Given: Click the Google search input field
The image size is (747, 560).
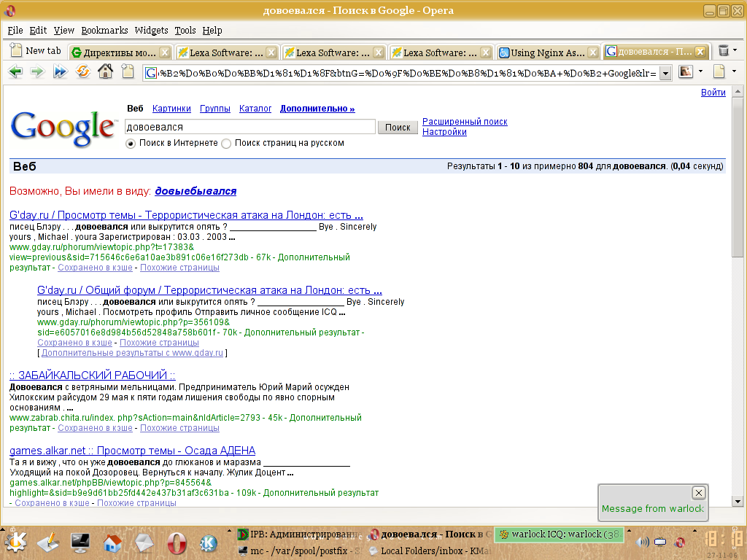Looking at the screenshot, I should (250, 127).
